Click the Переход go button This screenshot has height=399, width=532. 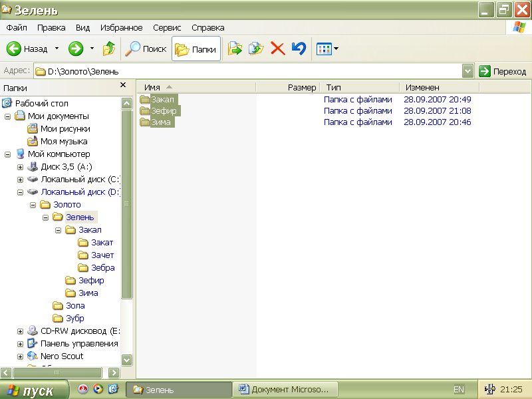pos(503,71)
